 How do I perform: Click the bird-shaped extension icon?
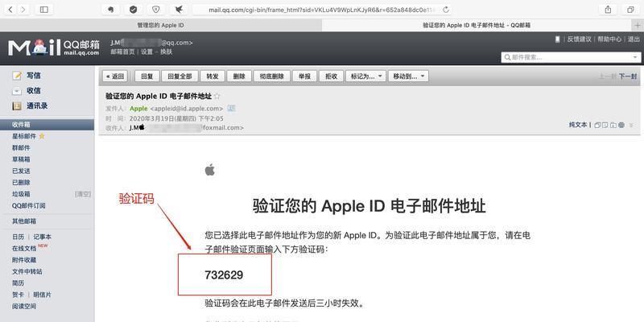point(179,9)
